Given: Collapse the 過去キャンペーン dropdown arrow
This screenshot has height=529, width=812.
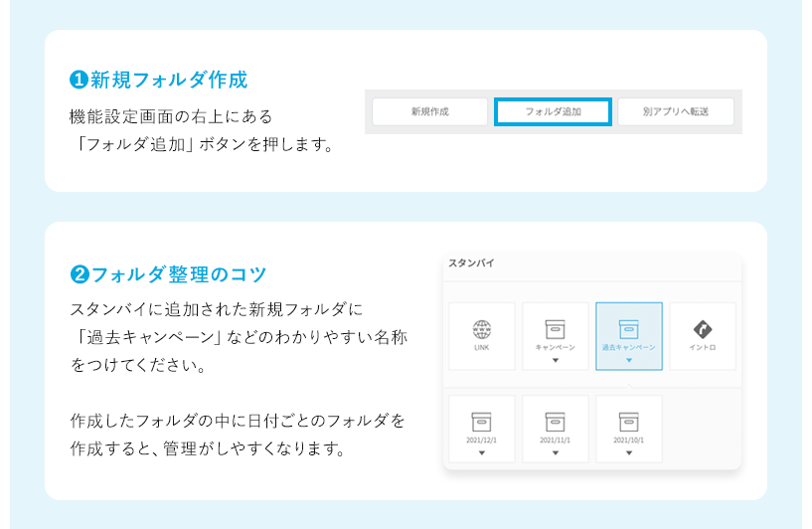Looking at the screenshot, I should [629, 360].
